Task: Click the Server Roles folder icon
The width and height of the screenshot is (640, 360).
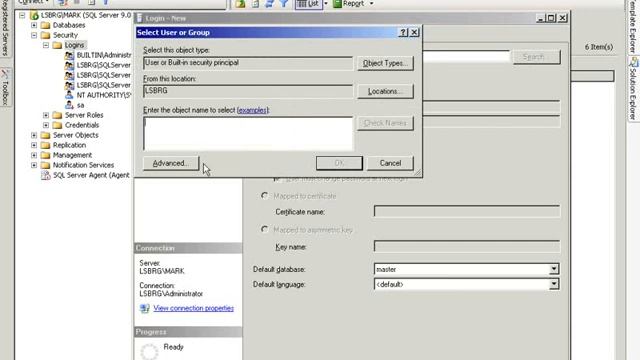Action: [57, 115]
